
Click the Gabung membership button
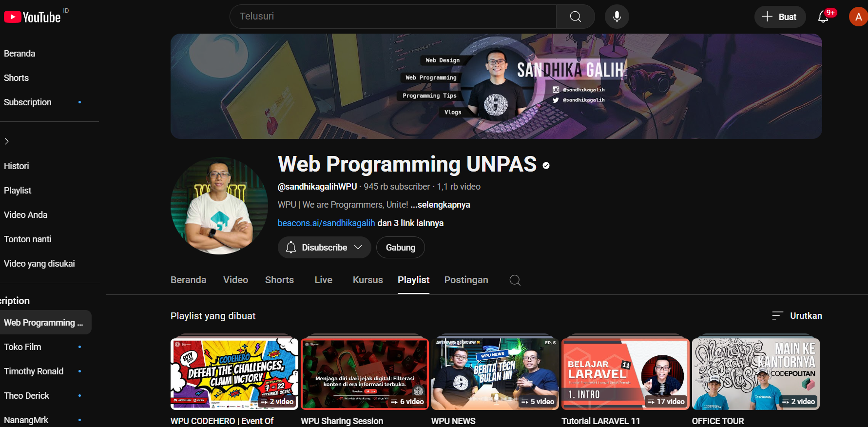click(401, 248)
